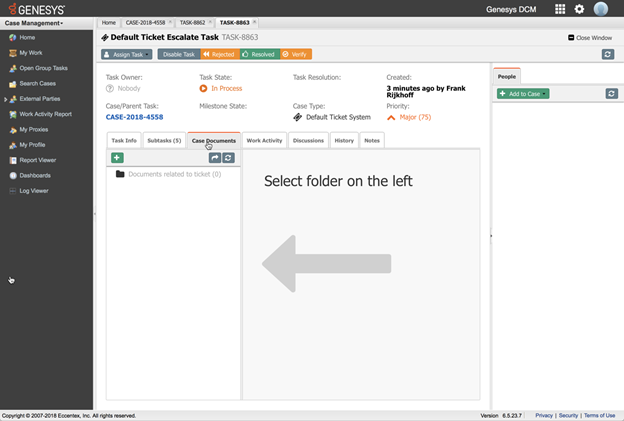
Task: Switch to the Subtasks (5) tab
Action: coord(164,140)
